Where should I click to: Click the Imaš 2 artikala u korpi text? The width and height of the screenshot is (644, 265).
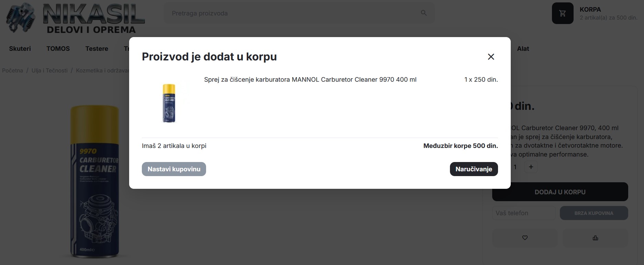pyautogui.click(x=174, y=146)
